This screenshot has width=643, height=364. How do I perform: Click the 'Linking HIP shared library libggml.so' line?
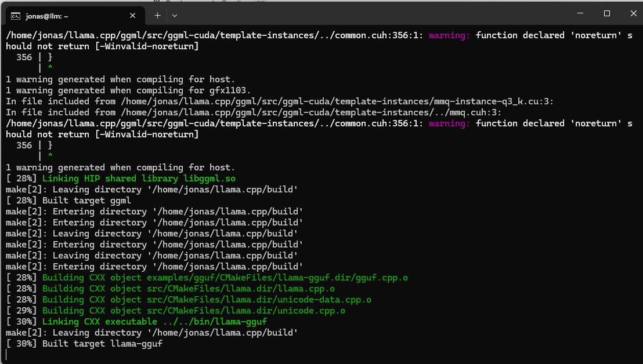click(x=121, y=179)
